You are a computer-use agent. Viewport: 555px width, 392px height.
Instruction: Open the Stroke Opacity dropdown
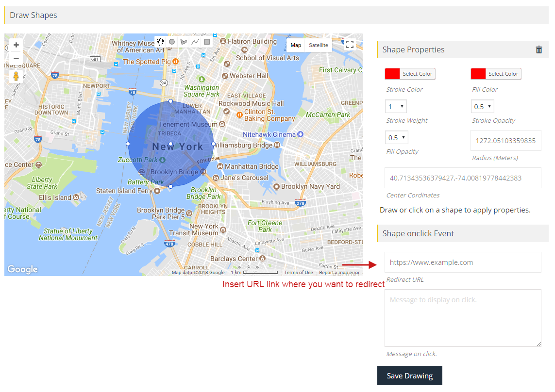(482, 106)
